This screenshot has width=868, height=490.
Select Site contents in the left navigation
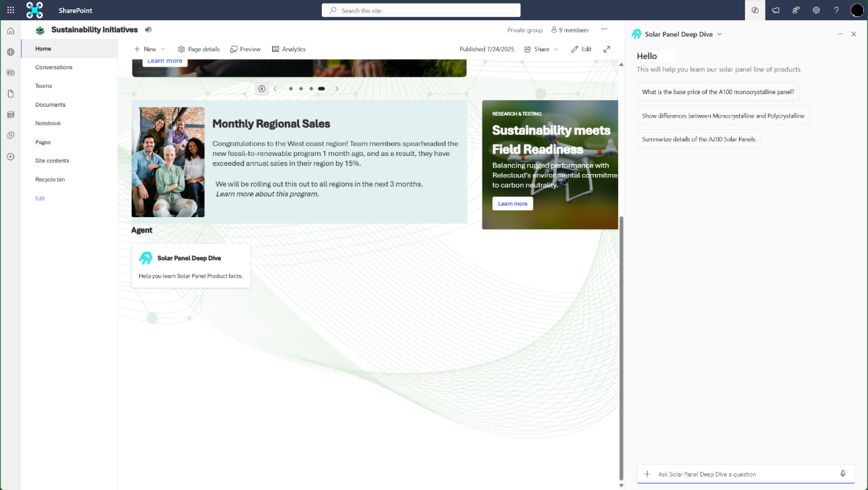52,161
